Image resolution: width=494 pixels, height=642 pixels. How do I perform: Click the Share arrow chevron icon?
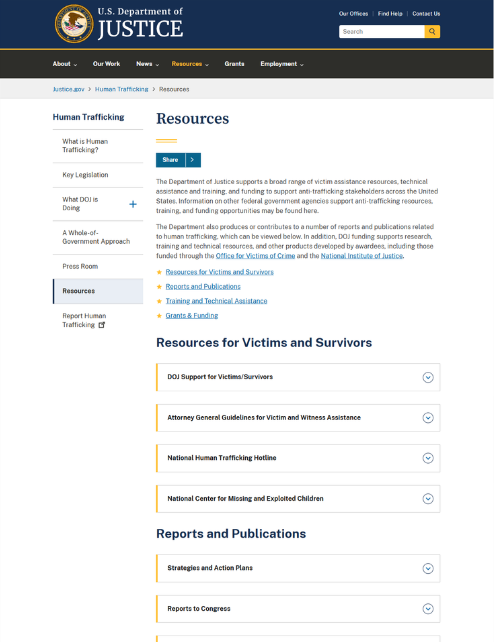(193, 160)
